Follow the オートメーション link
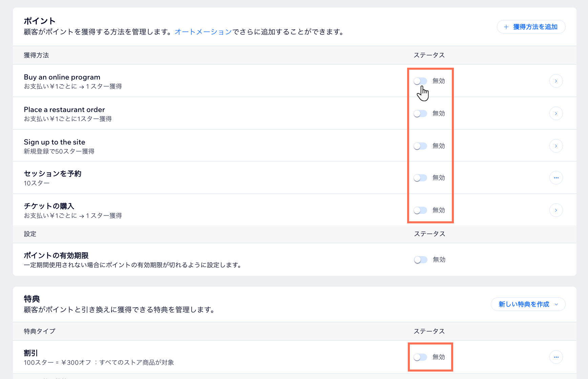The width and height of the screenshot is (588, 379). [x=203, y=32]
